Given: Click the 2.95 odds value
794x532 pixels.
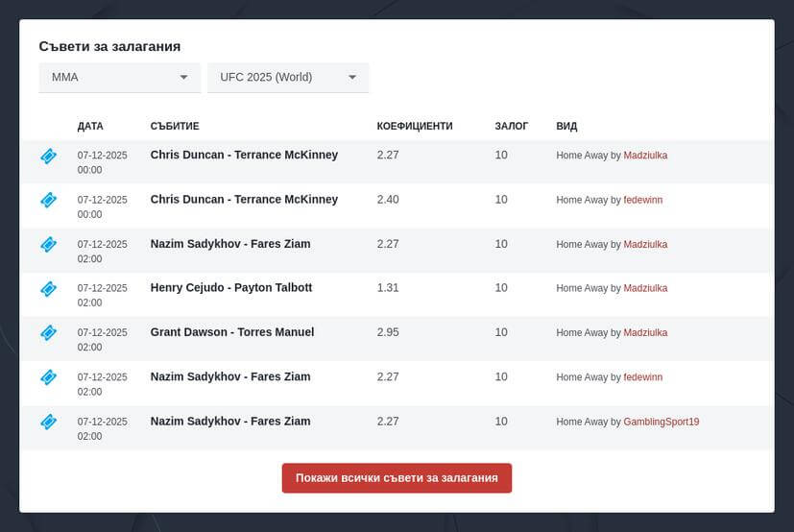Looking at the screenshot, I should point(388,332).
